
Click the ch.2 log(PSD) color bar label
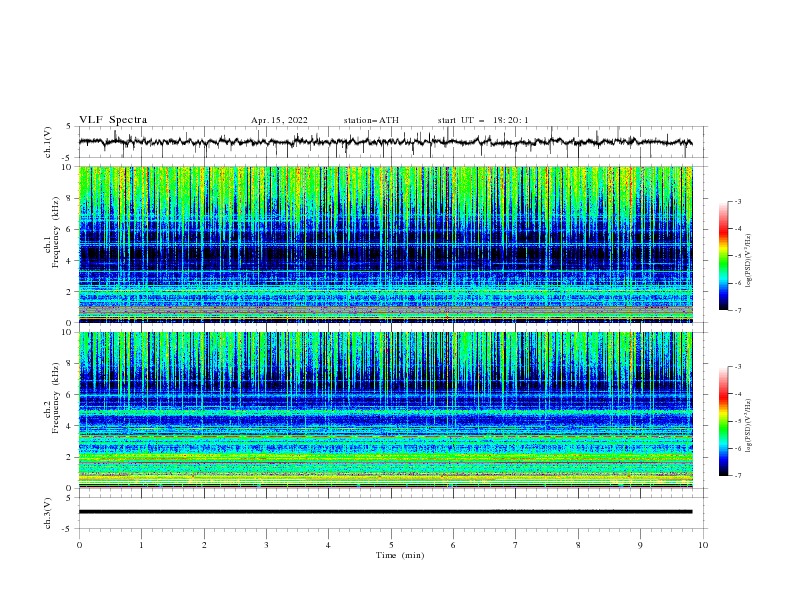(749, 426)
